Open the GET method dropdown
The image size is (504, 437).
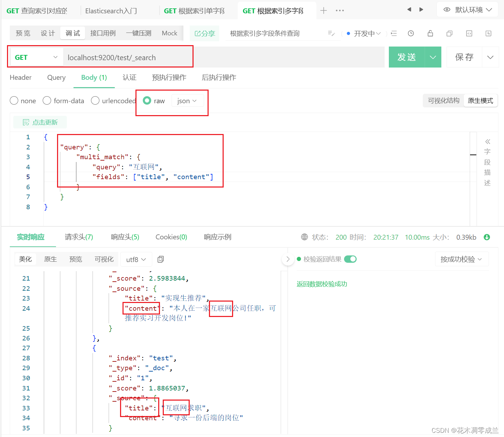(36, 57)
